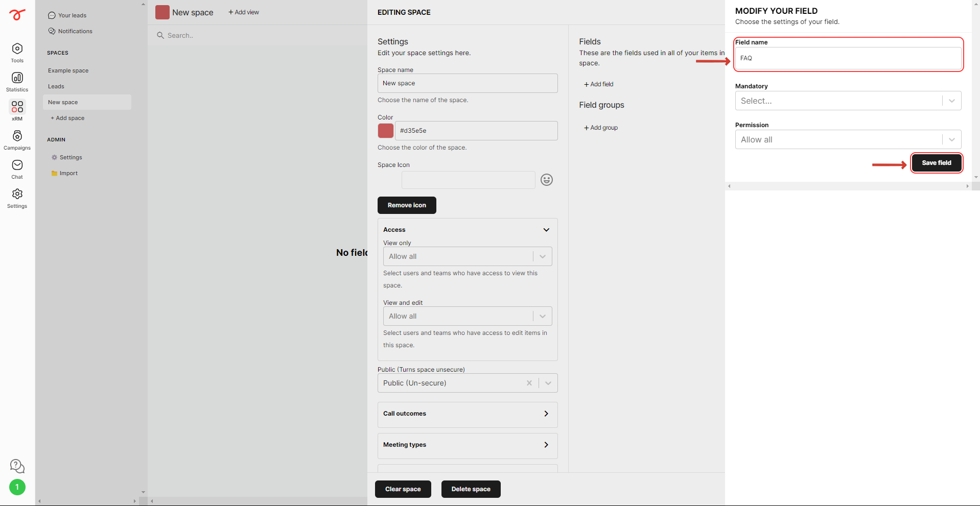
Task: Open Notifications
Action: click(71, 31)
